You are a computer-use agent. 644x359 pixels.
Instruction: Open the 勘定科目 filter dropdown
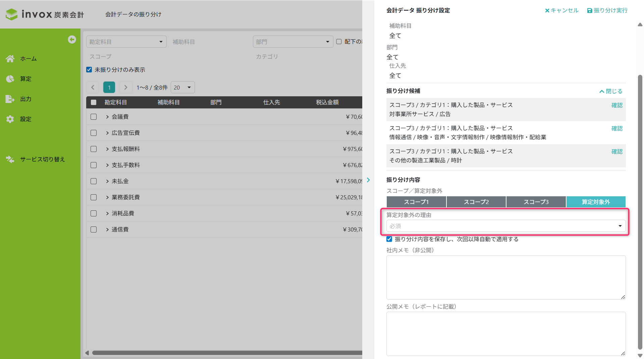126,42
